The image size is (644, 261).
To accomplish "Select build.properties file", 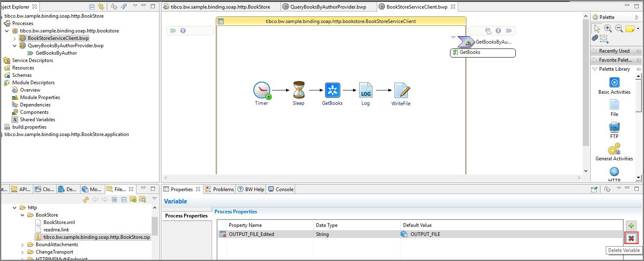I will pos(29,127).
